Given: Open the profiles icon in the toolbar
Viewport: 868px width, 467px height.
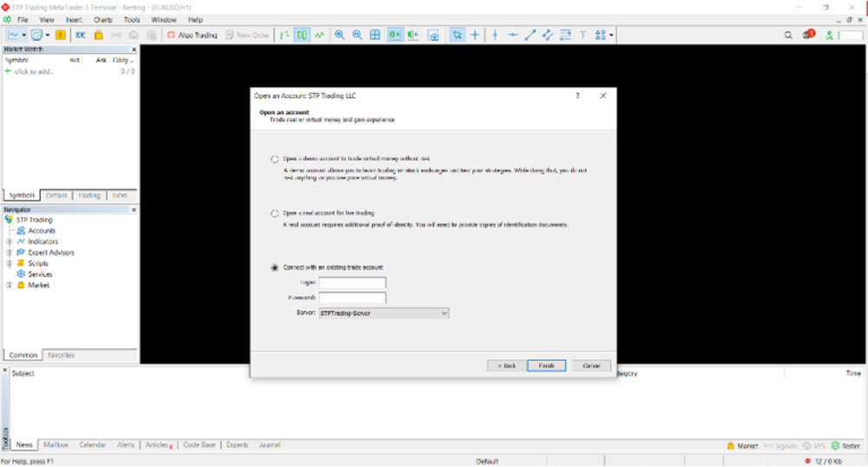Looking at the screenshot, I should [x=36, y=35].
